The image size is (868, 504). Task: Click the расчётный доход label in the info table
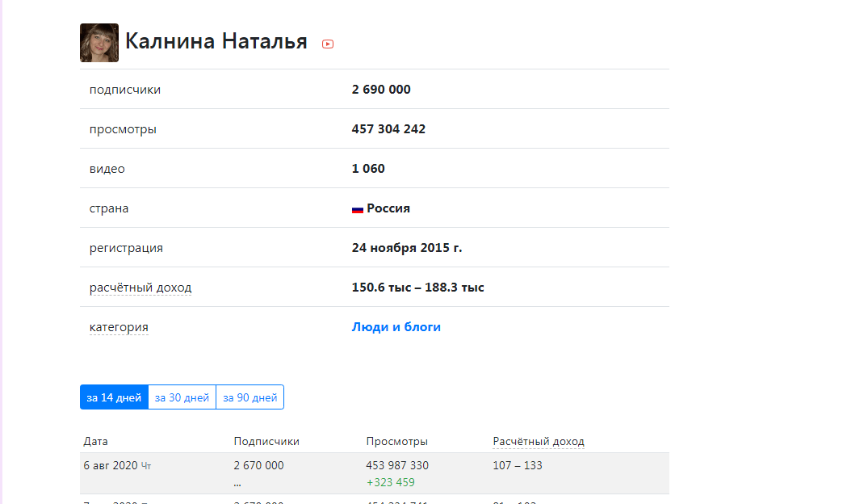(140, 288)
